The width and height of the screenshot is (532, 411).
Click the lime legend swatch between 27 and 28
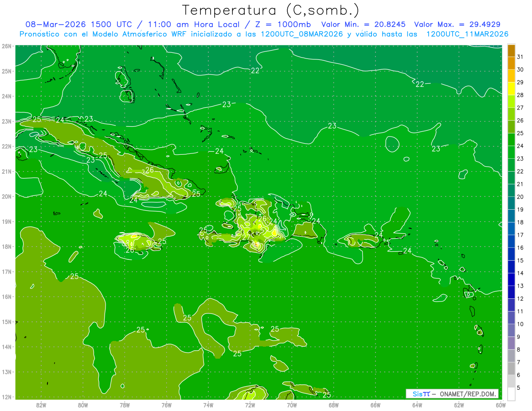511,101
